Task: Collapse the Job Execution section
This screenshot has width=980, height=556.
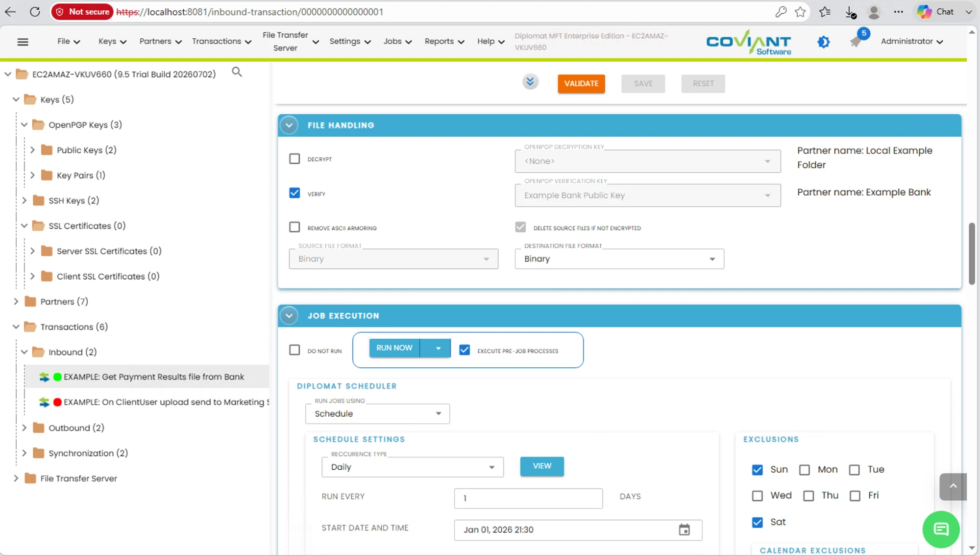Action: (289, 316)
